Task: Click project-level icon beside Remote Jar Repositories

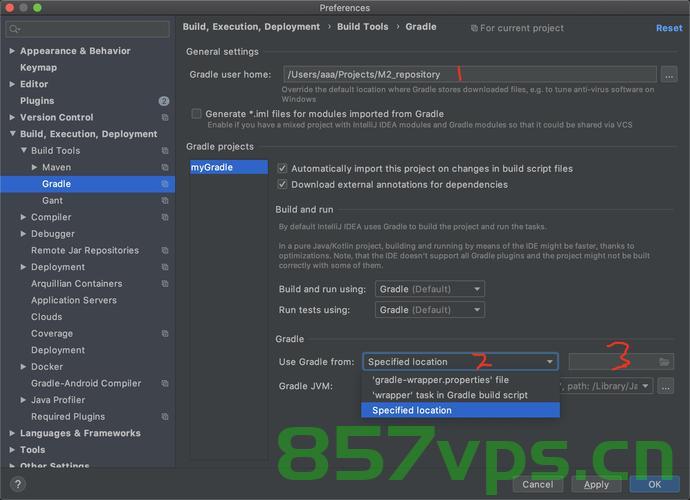Action: click(165, 250)
